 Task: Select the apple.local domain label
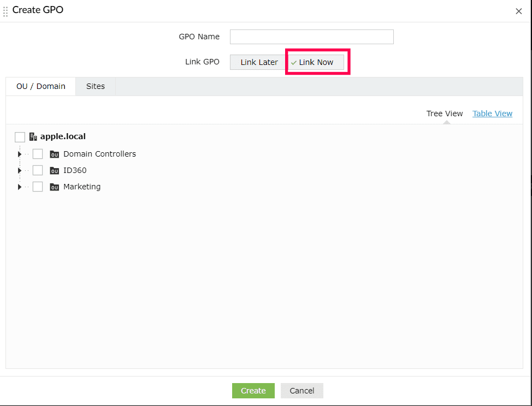(63, 136)
